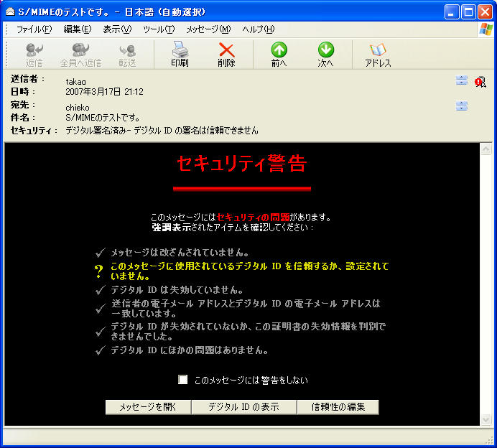Check 'このメッセージには警告をしない' checkbox
The width and height of the screenshot is (497, 448).
pyautogui.click(x=183, y=380)
